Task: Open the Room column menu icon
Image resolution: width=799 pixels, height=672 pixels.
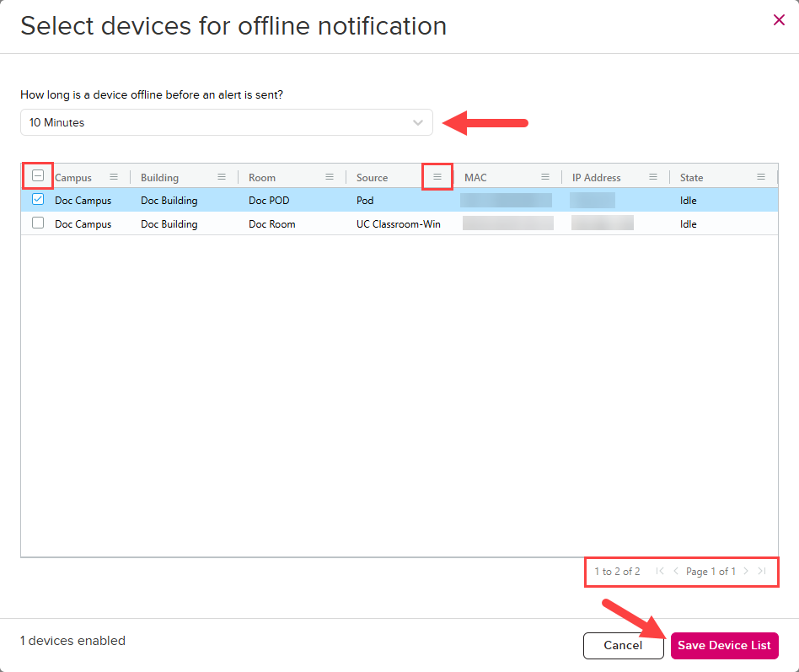Action: (x=330, y=177)
